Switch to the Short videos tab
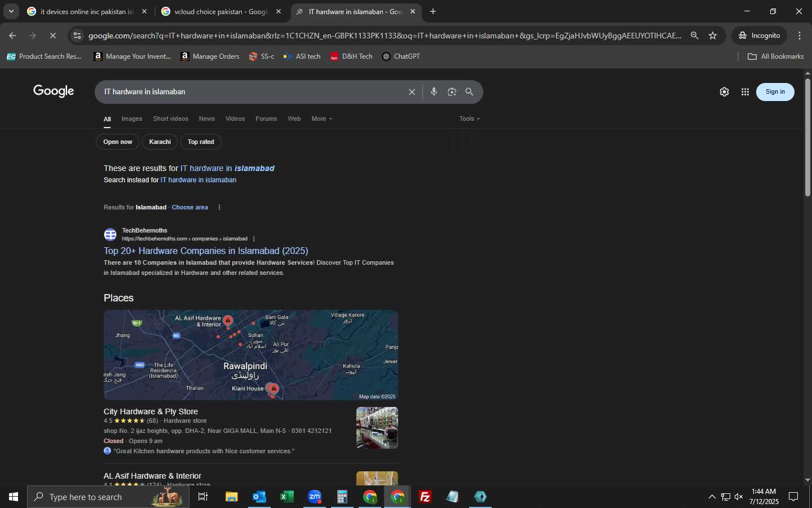The height and width of the screenshot is (508, 812). [x=170, y=119]
